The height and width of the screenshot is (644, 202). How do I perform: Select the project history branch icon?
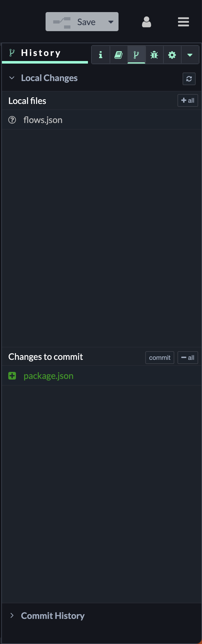click(136, 55)
